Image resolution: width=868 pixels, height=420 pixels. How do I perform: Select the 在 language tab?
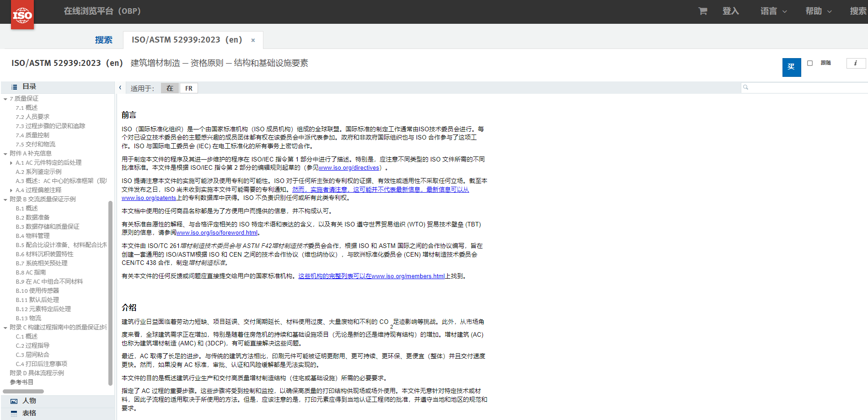pyautogui.click(x=170, y=88)
